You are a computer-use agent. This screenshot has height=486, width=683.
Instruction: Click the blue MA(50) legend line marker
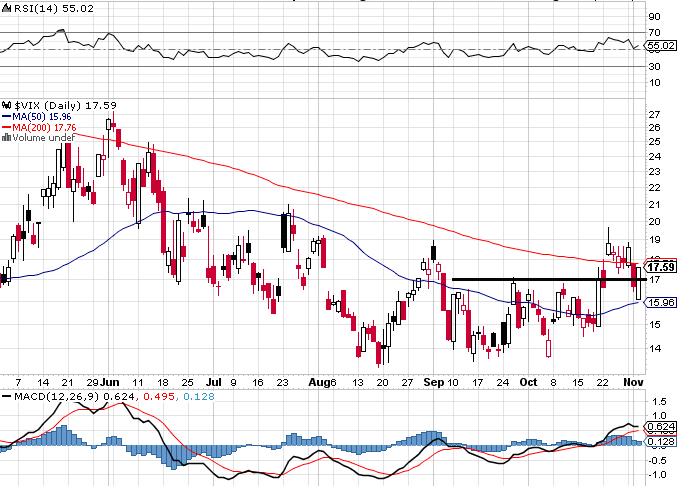click(6, 116)
